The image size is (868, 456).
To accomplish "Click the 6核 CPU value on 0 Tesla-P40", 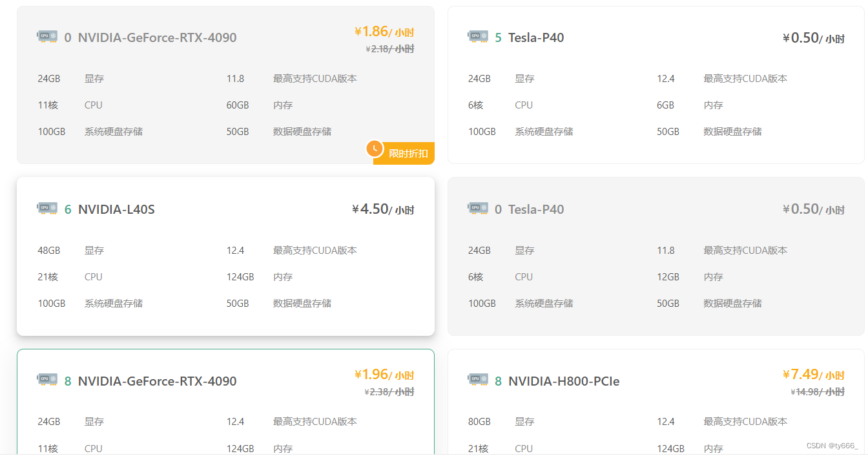I will 476,277.
